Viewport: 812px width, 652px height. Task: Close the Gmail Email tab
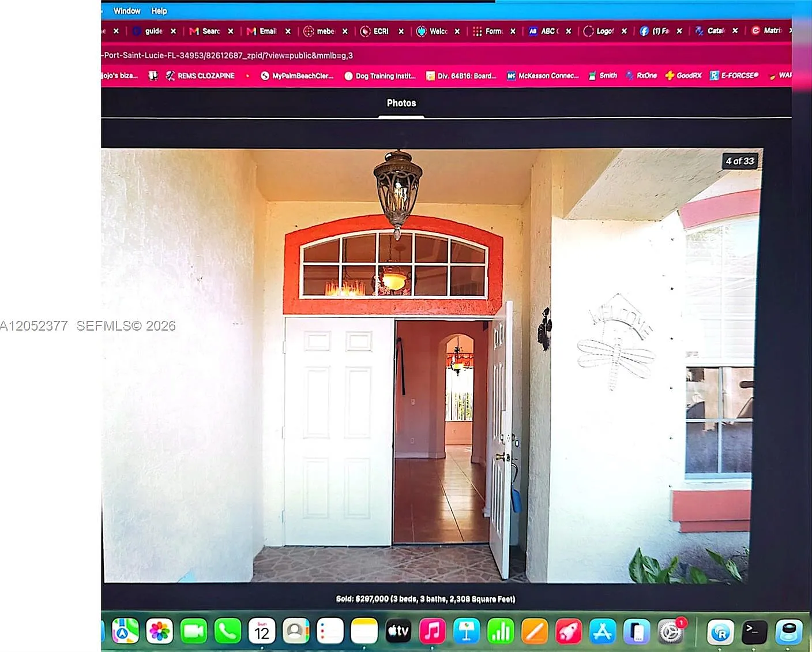(x=288, y=31)
